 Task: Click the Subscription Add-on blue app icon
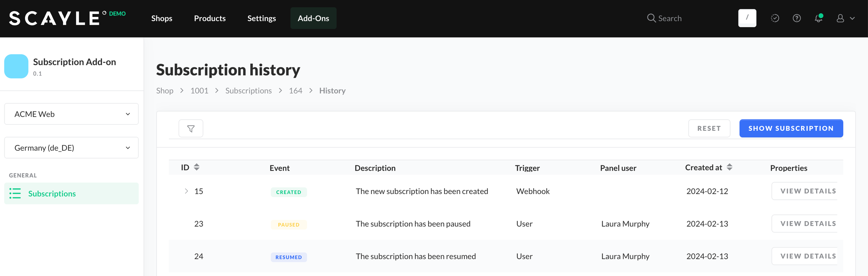click(16, 66)
